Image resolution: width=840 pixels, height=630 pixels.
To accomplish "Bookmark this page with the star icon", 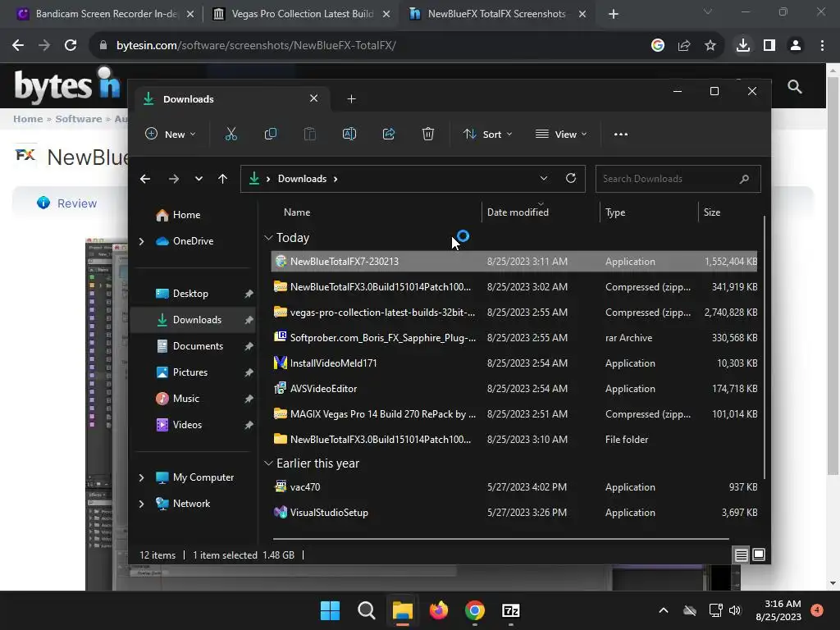I will point(710,46).
